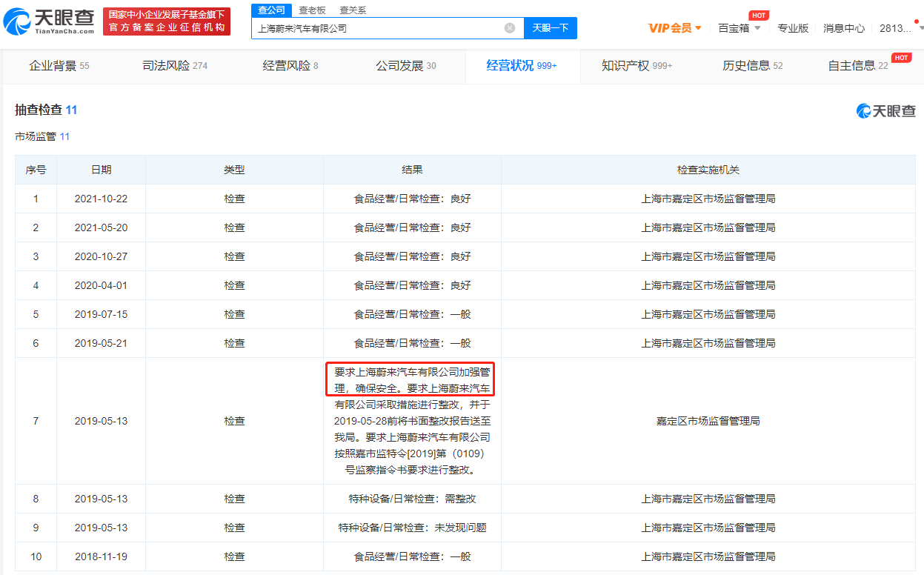Click the date 2020-10-27 cell
Screen dimensions: 924x575
pos(101,256)
